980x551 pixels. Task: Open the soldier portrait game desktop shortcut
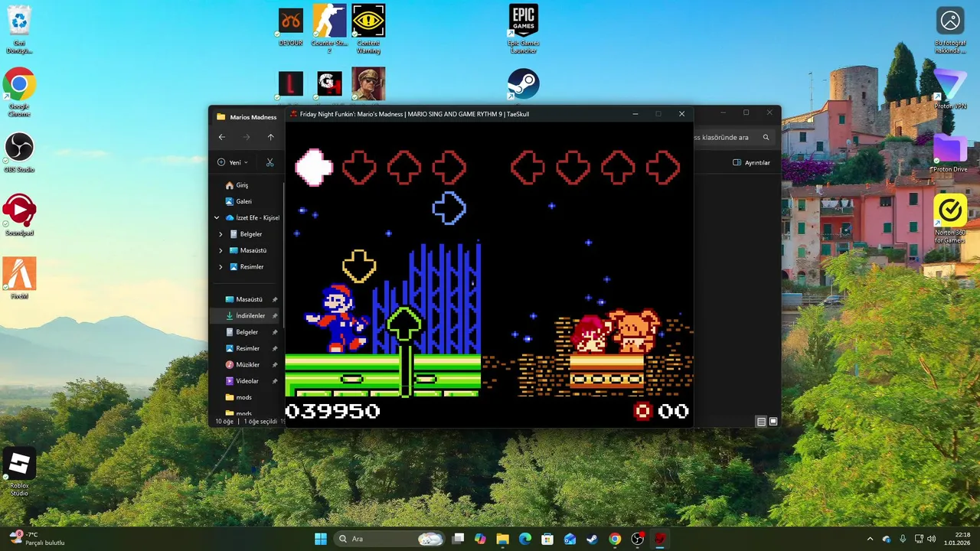(368, 84)
